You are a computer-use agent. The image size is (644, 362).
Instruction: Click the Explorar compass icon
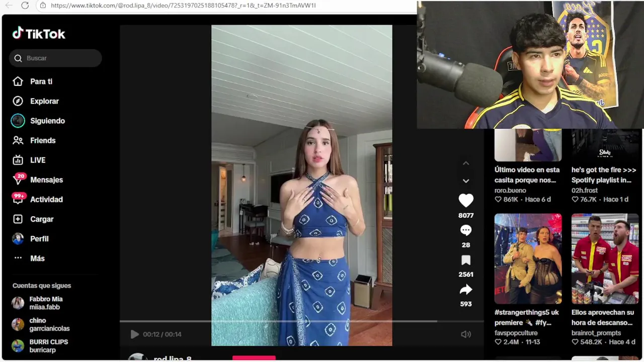[x=18, y=101]
